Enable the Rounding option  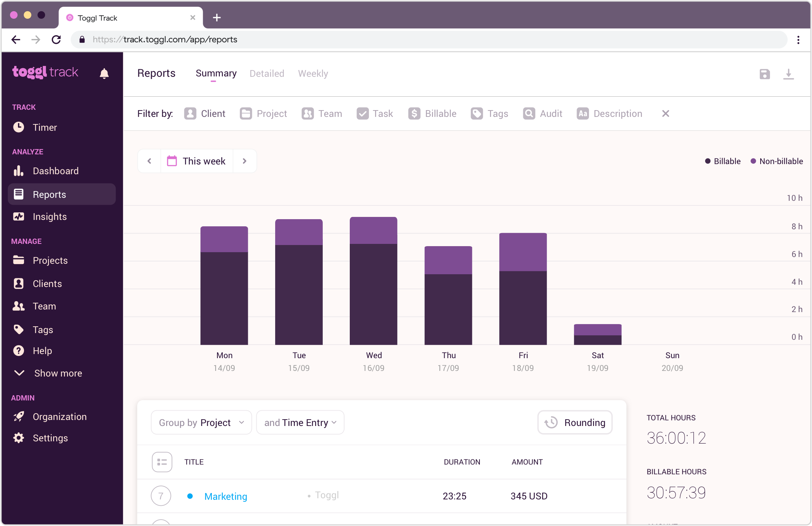[x=574, y=422]
